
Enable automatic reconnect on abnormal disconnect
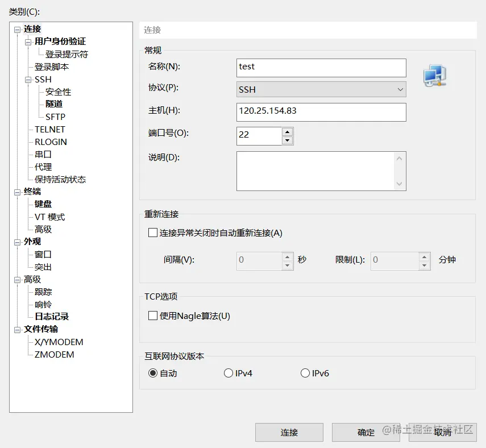pos(152,232)
